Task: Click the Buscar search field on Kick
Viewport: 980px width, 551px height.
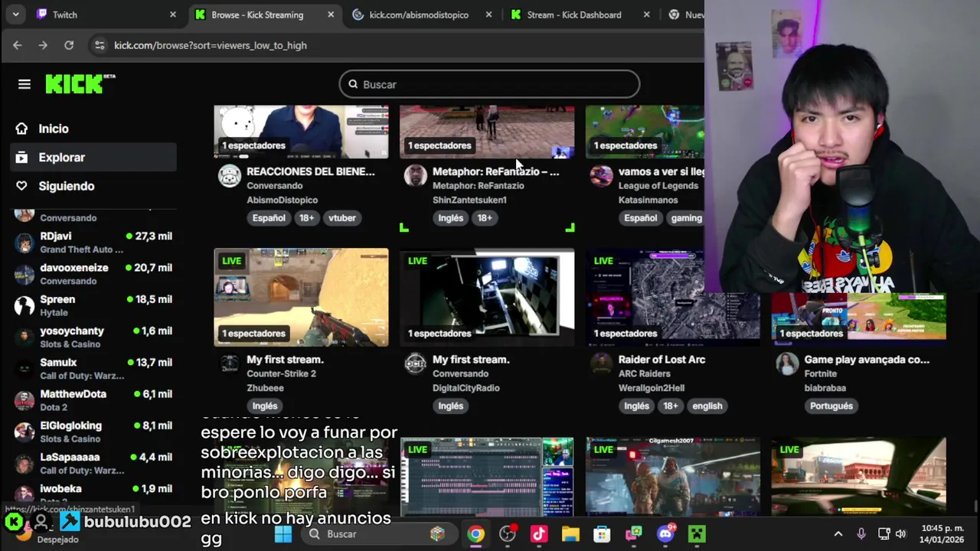Action: pyautogui.click(x=489, y=84)
